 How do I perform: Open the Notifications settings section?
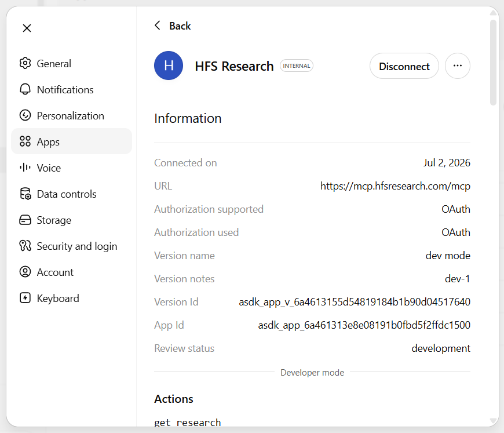[x=71, y=89]
